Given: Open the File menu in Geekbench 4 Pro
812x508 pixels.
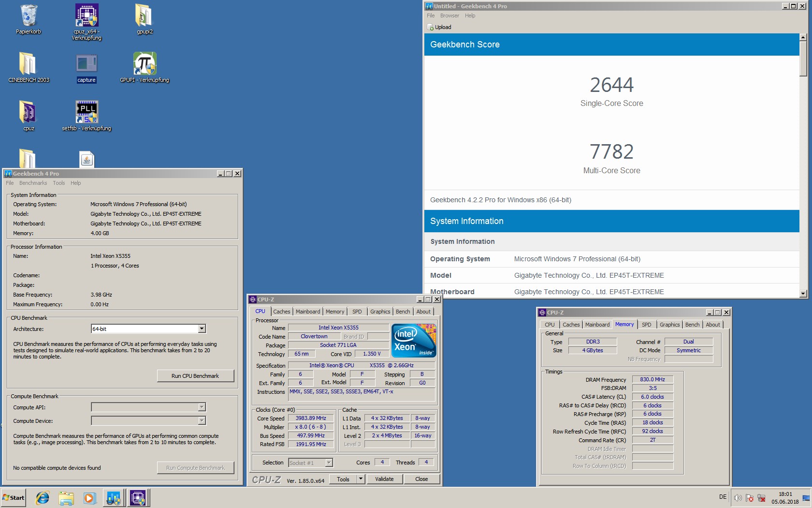Looking at the screenshot, I should click(10, 183).
